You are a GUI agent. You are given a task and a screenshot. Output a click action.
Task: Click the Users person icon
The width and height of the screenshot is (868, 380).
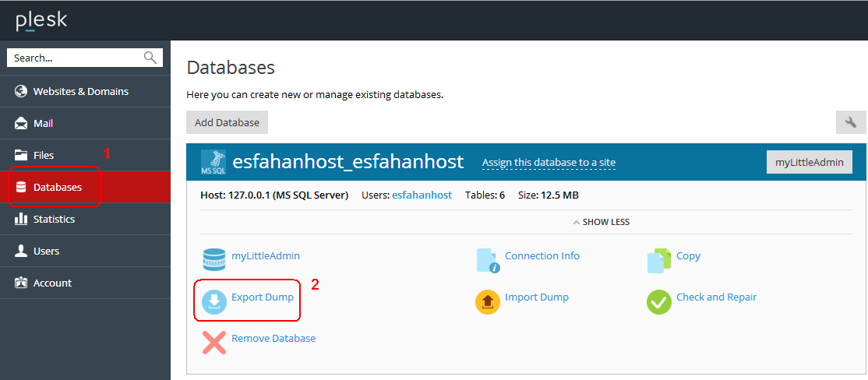pyautogui.click(x=21, y=251)
